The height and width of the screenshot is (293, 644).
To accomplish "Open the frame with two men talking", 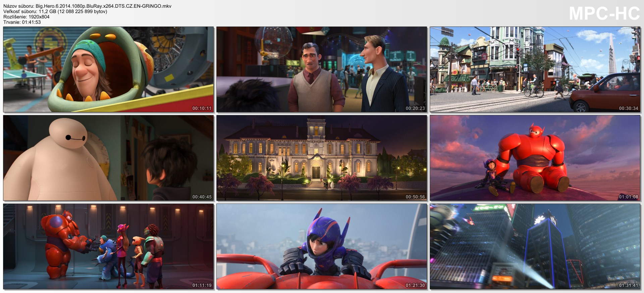I will click(322, 69).
